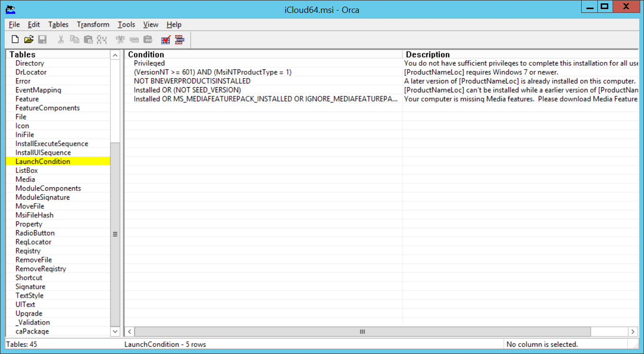Viewport: 644px width, 354px height.
Task: Click the Find icon after Paste
Action: [x=101, y=40]
